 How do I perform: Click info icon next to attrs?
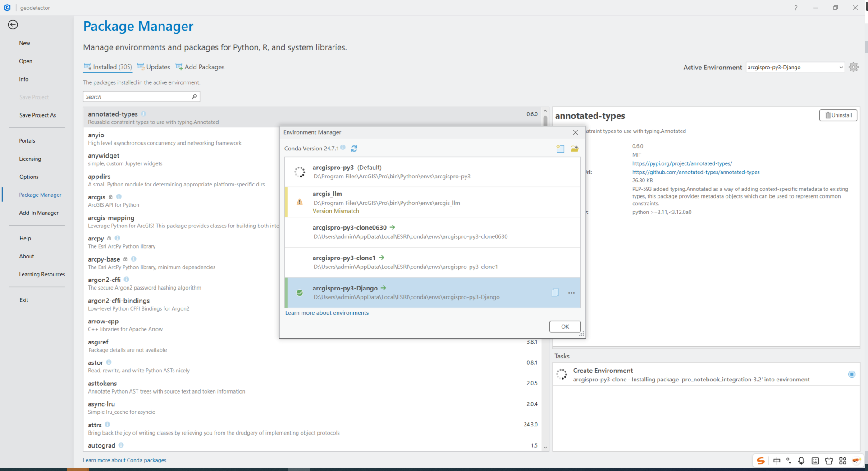pyautogui.click(x=107, y=425)
